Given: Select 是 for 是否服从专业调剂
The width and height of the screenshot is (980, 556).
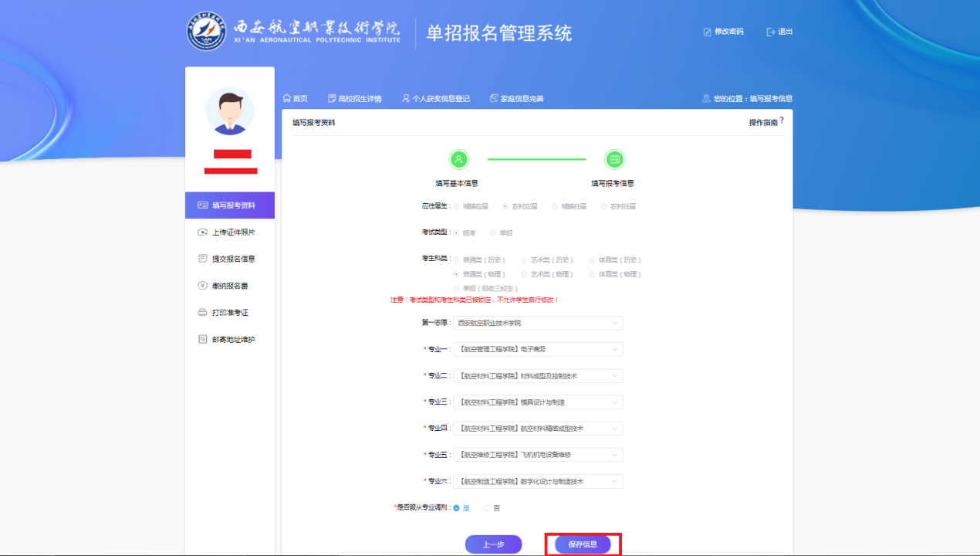Looking at the screenshot, I should pyautogui.click(x=457, y=508).
